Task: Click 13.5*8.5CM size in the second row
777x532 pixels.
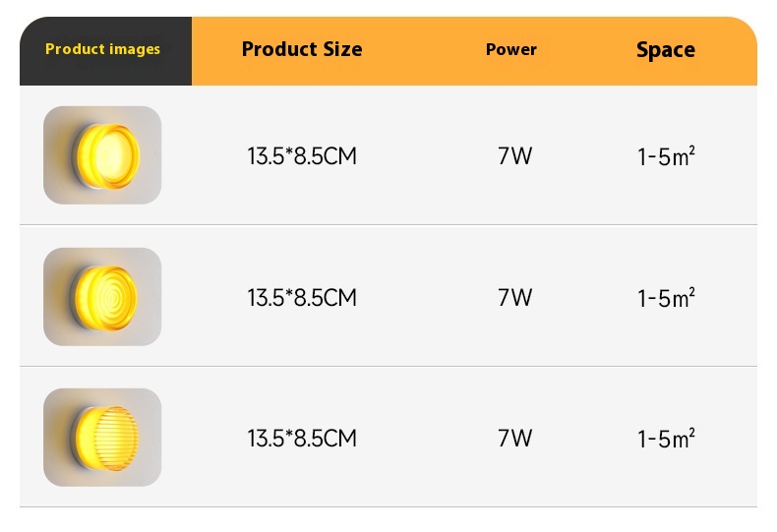Action: 302,297
